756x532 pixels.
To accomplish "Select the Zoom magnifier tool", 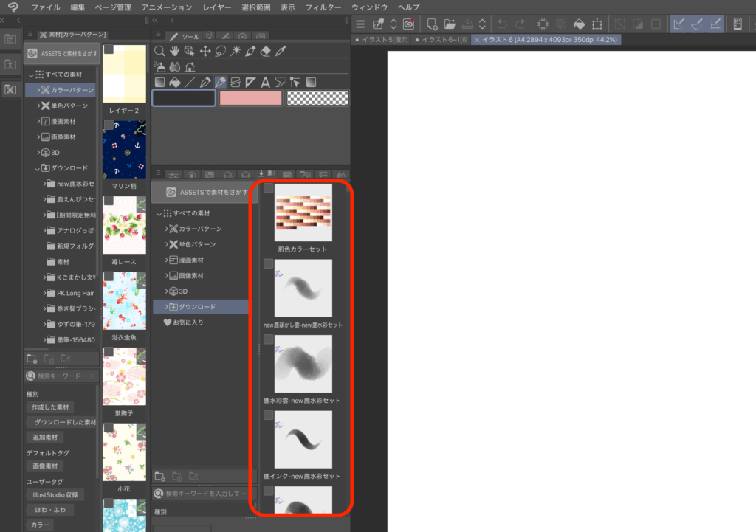I will coord(159,51).
